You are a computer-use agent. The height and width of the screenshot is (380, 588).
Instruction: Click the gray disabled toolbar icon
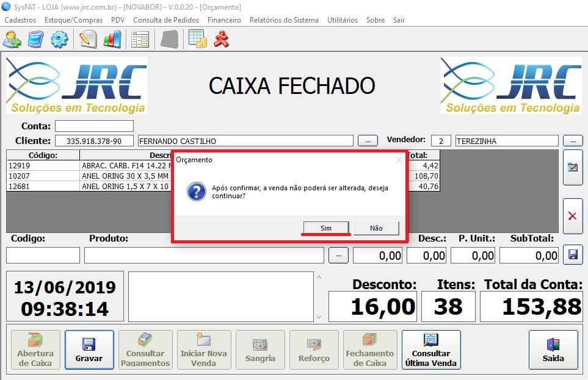[170, 39]
